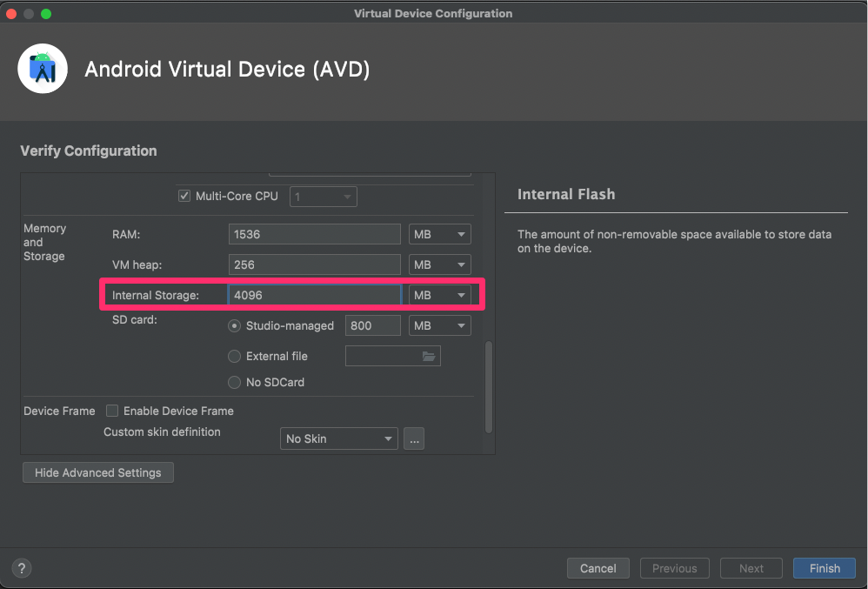Click the Internal Storage label
Viewport: 868px width, 589px height.
tap(156, 295)
